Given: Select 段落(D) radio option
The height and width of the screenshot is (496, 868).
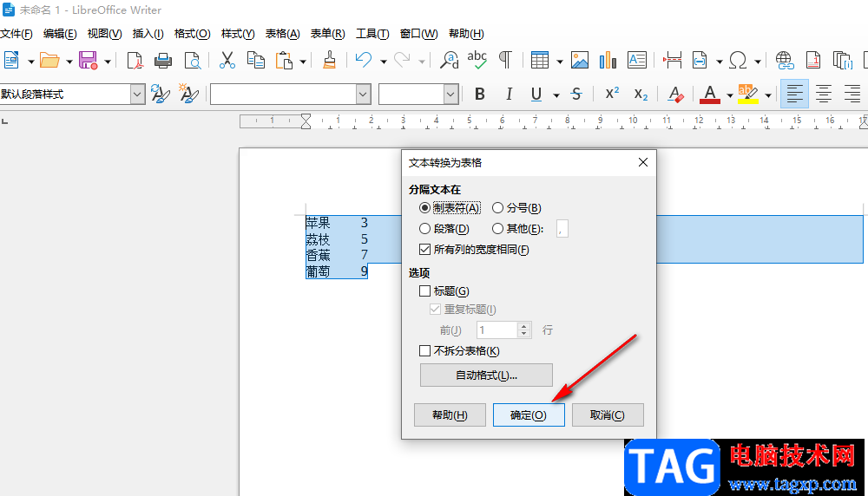Looking at the screenshot, I should (x=444, y=228).
